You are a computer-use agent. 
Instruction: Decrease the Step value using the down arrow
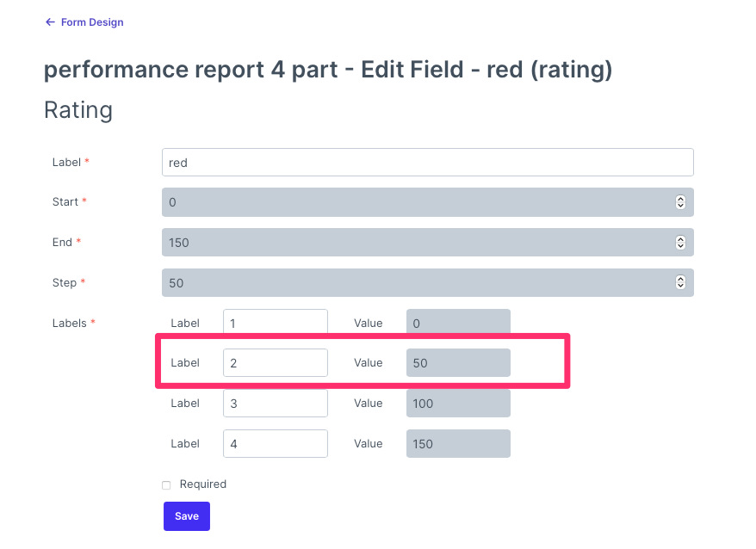click(680, 286)
